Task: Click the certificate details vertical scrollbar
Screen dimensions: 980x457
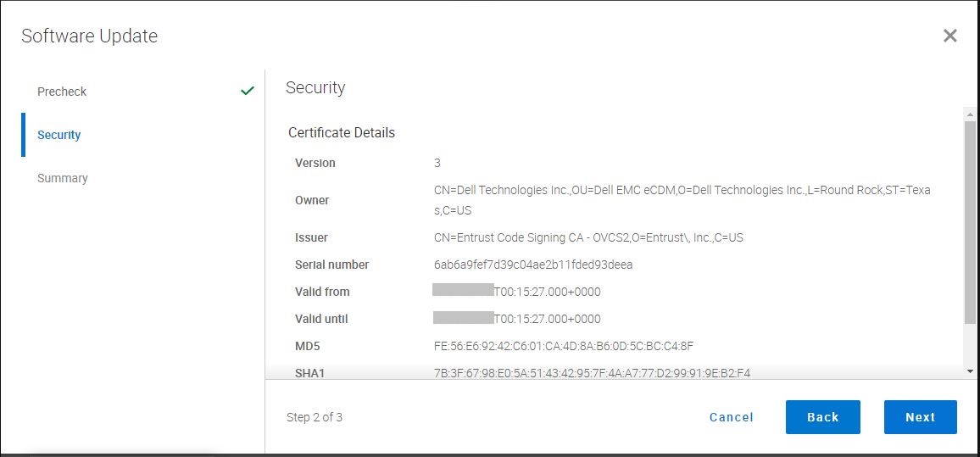Action: click(970, 220)
